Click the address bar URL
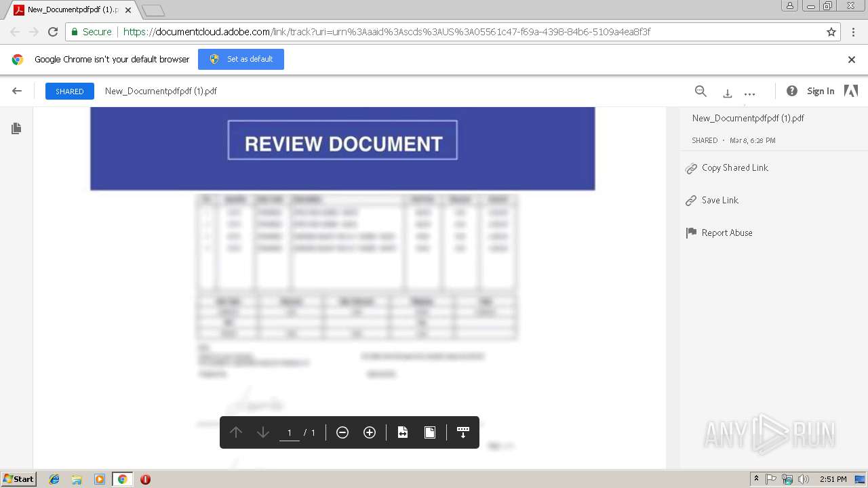This screenshot has width=868, height=488. [x=387, y=32]
